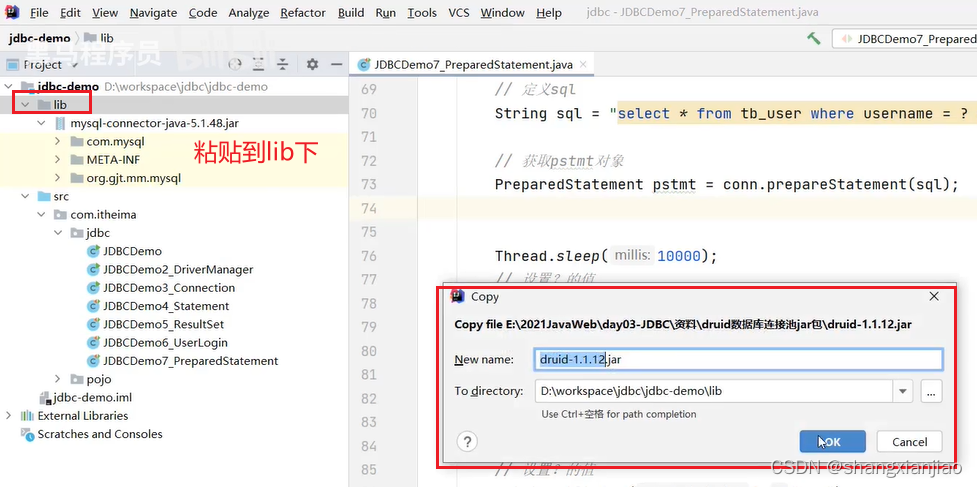977x487 pixels.
Task: Open the Help menu
Action: point(548,12)
